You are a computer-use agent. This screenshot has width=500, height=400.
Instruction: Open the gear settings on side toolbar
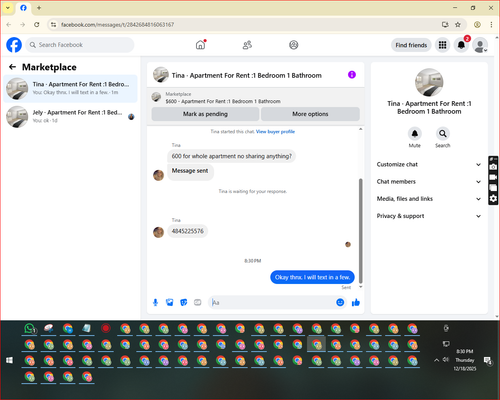point(493,199)
